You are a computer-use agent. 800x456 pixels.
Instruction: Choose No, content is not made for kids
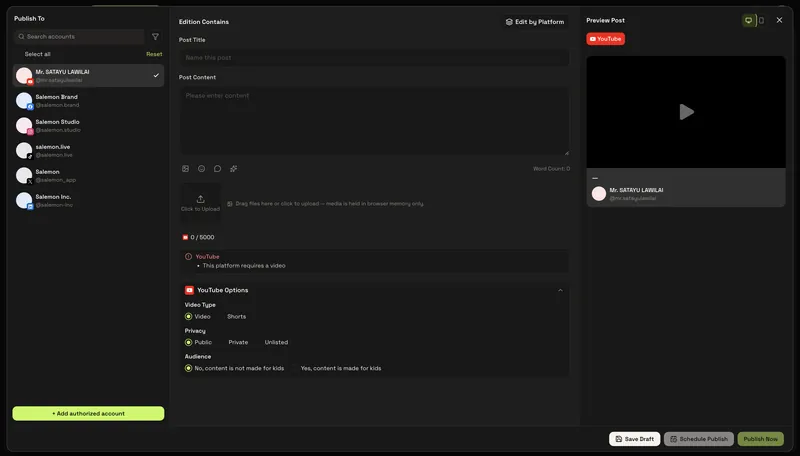pyautogui.click(x=188, y=368)
